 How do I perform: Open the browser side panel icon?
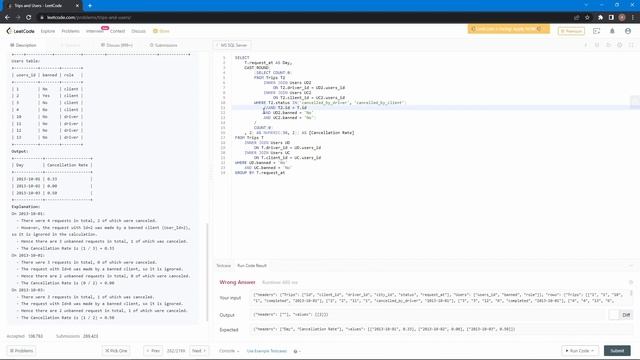[x=611, y=18]
